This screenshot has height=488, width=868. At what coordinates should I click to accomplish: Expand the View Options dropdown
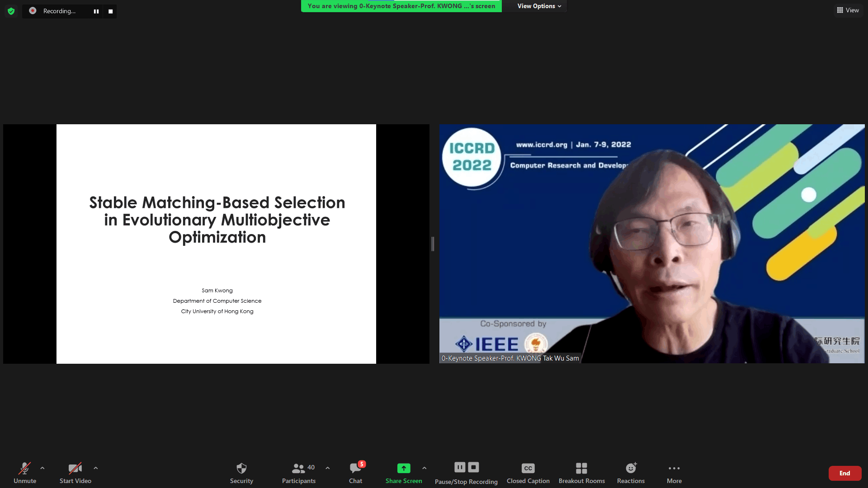click(539, 6)
